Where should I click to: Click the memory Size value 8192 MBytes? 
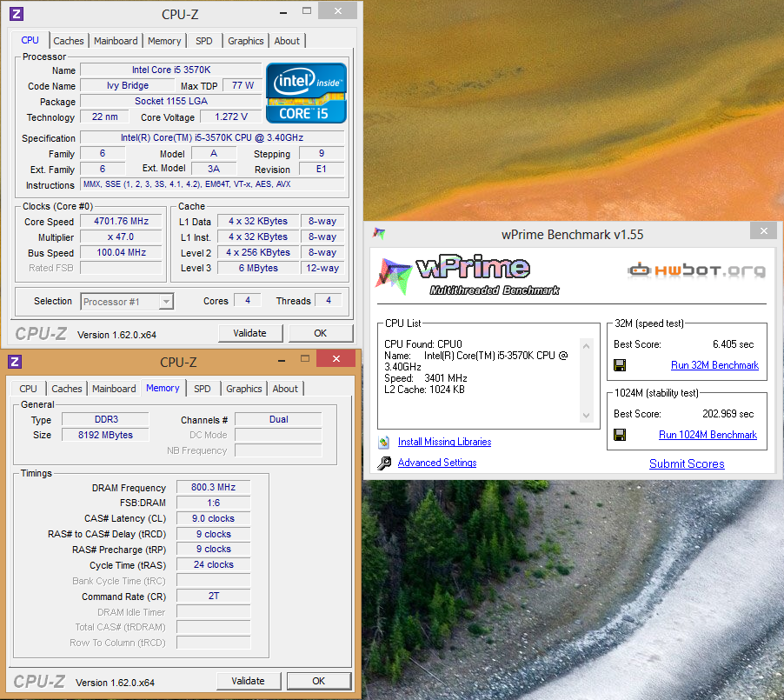click(x=105, y=435)
